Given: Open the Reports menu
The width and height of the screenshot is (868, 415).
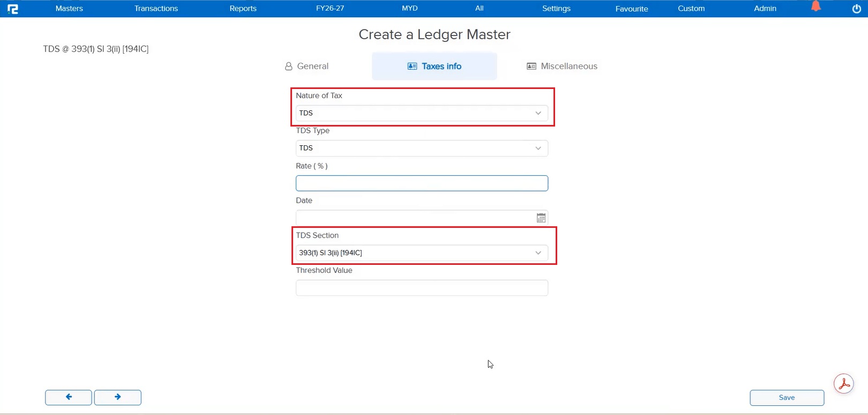Looking at the screenshot, I should click(243, 9).
